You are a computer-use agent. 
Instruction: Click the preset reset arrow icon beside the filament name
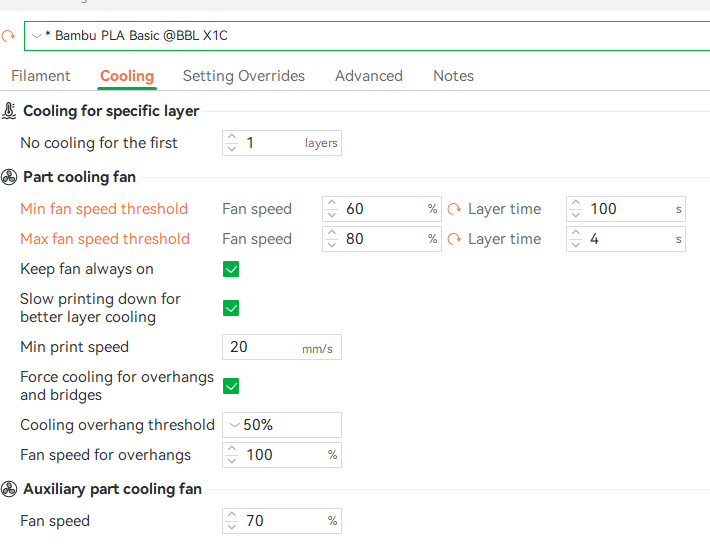[8, 35]
